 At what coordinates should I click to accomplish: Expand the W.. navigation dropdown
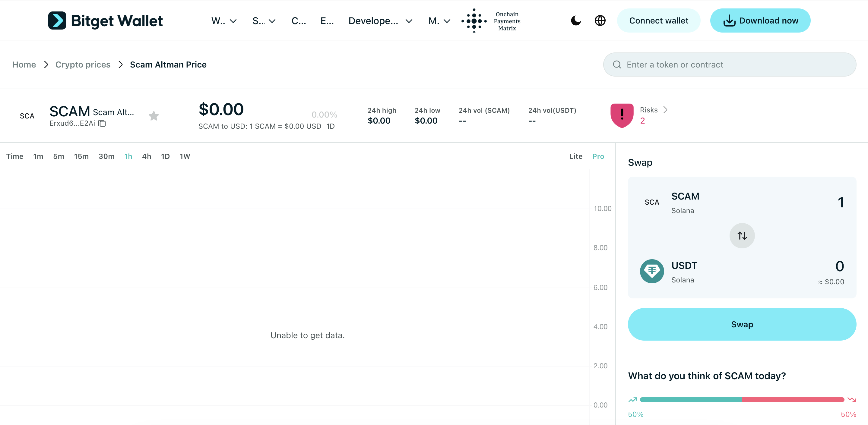[x=224, y=21]
